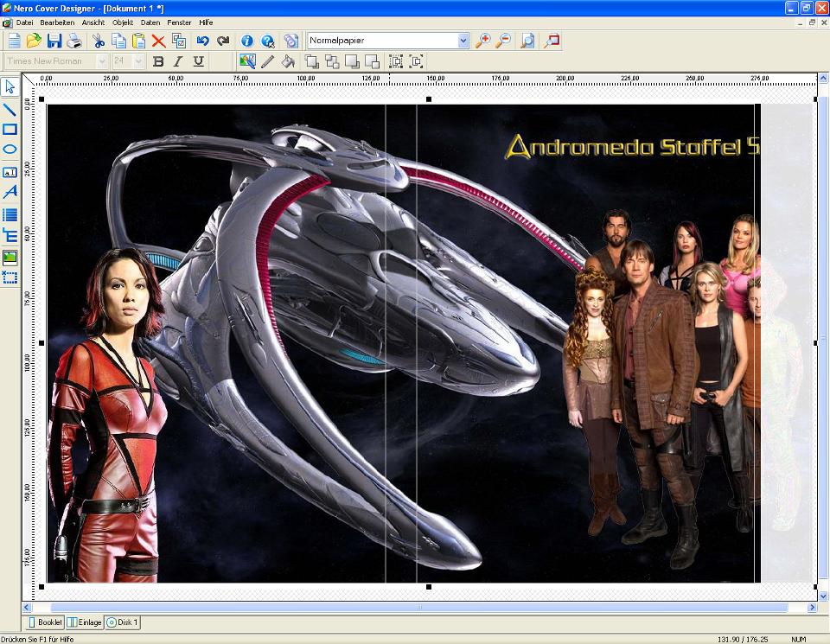The width and height of the screenshot is (830, 644).
Task: Select the Artistic Text tool
Action: coord(10,192)
